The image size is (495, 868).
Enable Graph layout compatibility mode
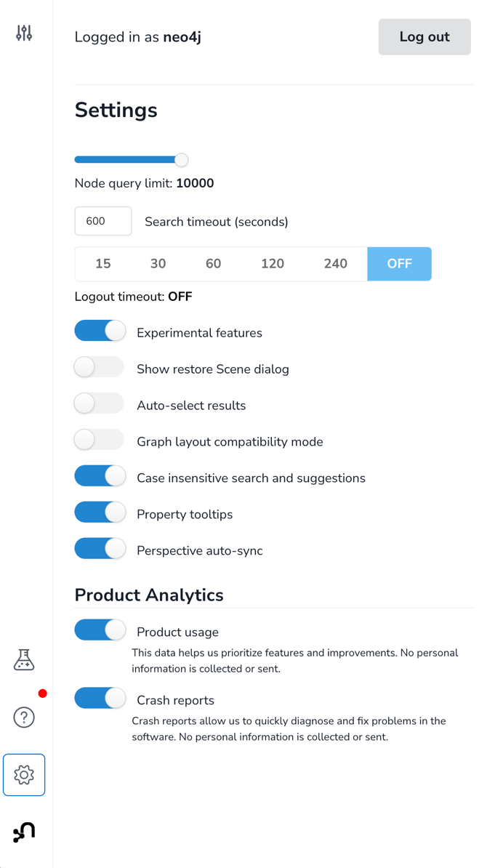point(99,439)
